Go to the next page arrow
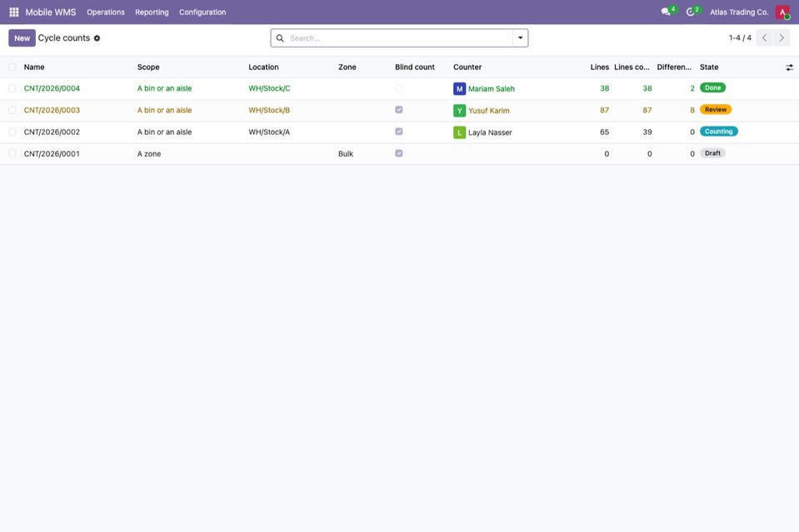The width and height of the screenshot is (799, 532). pos(782,37)
